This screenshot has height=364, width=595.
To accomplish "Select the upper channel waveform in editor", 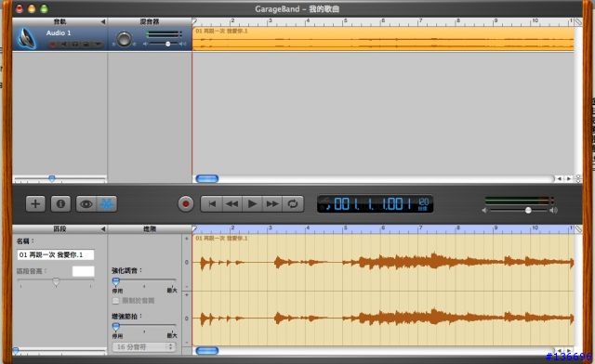I will (383, 262).
